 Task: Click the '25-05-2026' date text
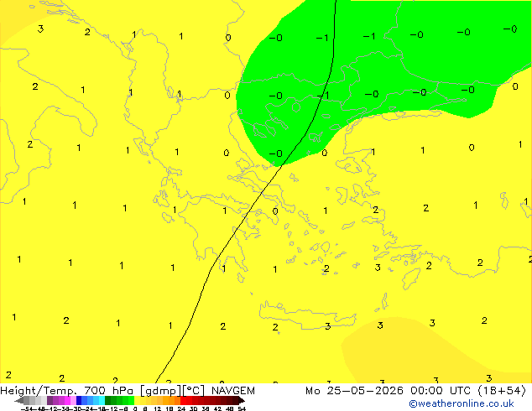365,391
